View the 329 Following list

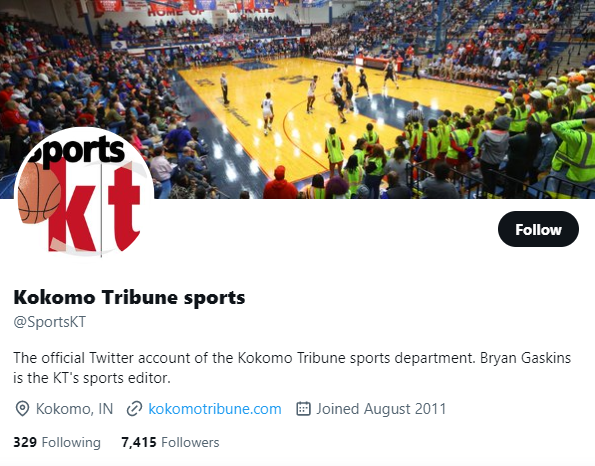point(57,442)
